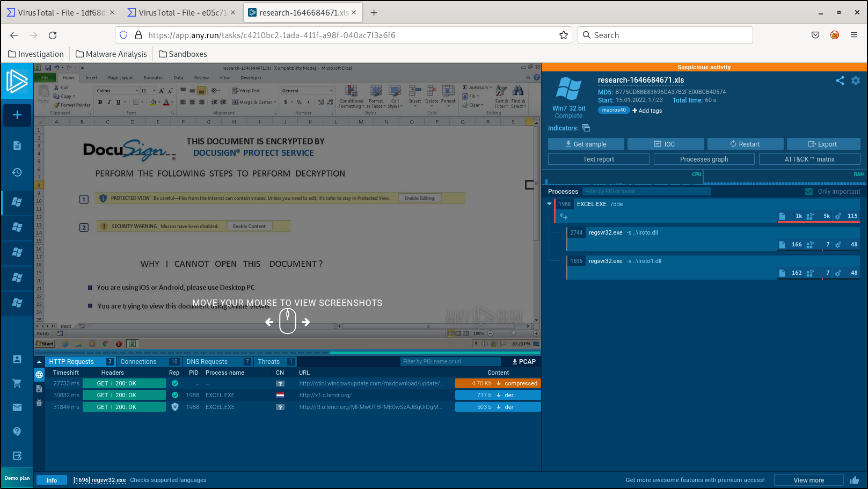Viewport: 868px width, 489px height.
Task: Click EXCEL.EXE process network transfer icon
Action: click(564, 216)
